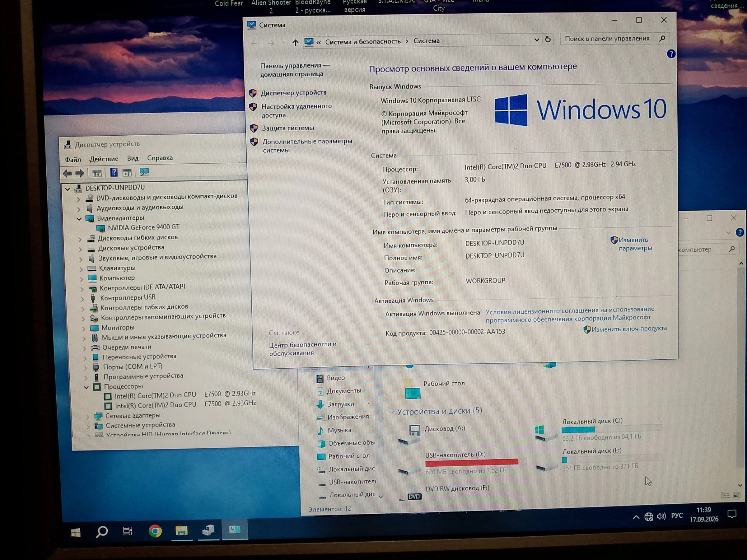Click the network globe tray icon

[x=649, y=517]
